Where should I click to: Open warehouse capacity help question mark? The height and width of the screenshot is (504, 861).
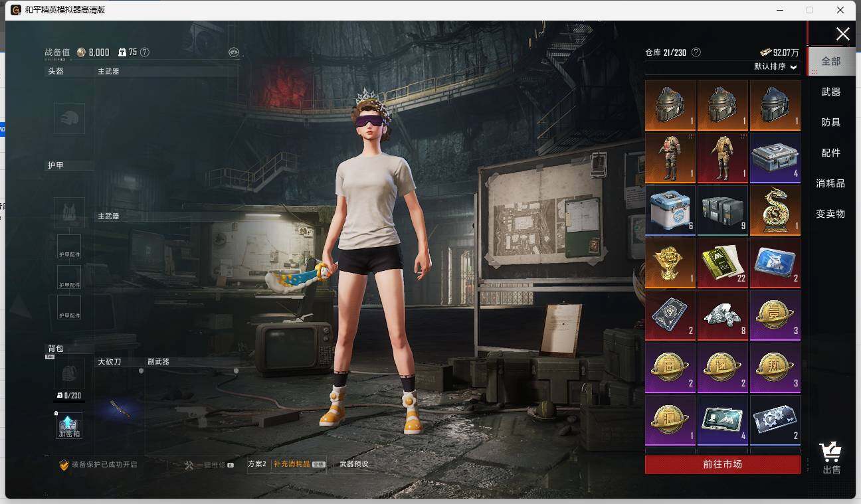point(696,52)
